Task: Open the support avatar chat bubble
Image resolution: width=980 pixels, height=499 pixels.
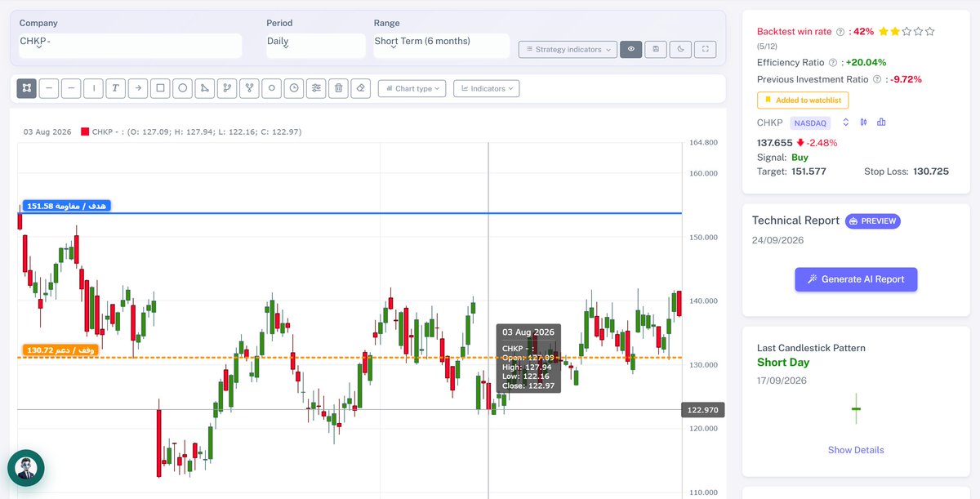Action: [26, 469]
